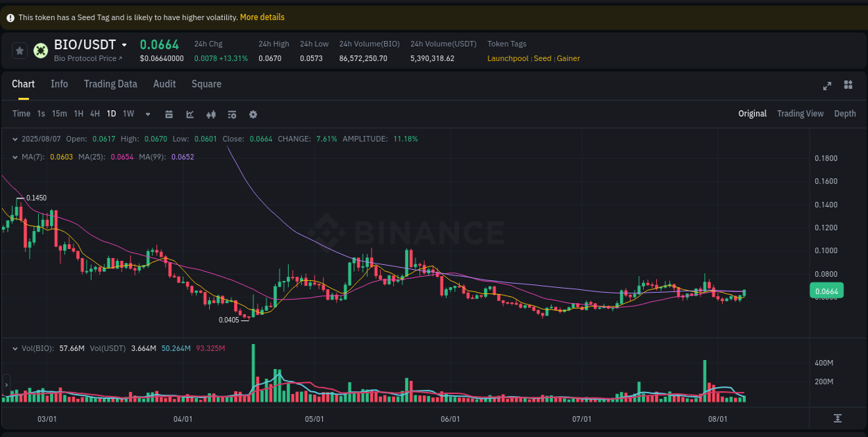
Task: Open the chart settings gear
Action: 253,114
